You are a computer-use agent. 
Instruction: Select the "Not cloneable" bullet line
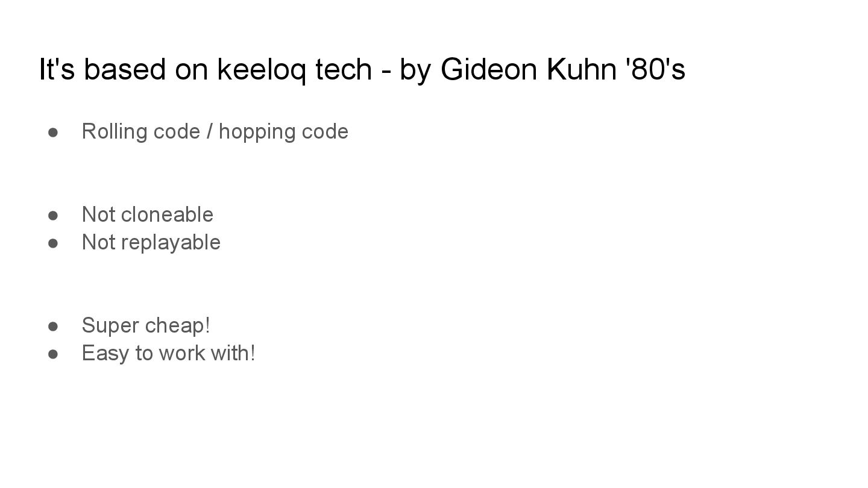(x=148, y=214)
